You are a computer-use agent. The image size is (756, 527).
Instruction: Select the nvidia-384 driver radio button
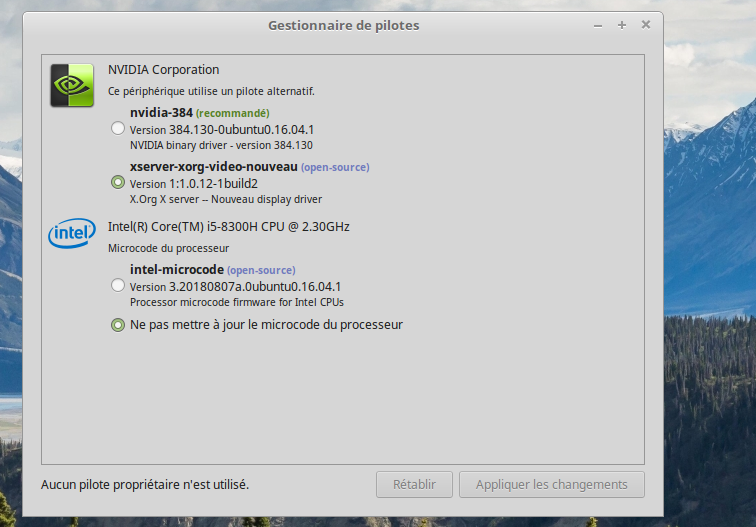coord(118,128)
